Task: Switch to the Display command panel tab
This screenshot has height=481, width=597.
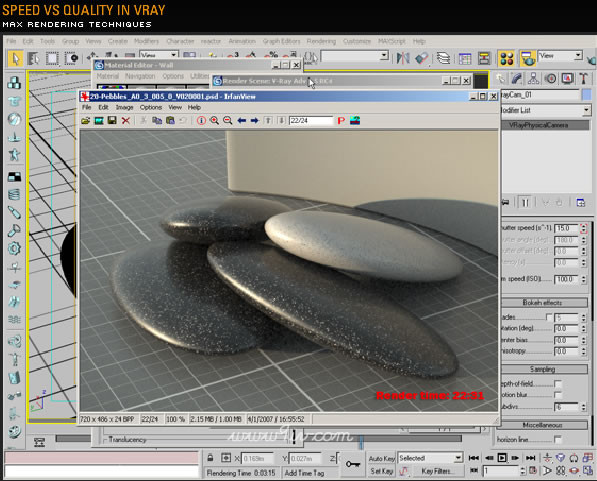Action: (567, 78)
